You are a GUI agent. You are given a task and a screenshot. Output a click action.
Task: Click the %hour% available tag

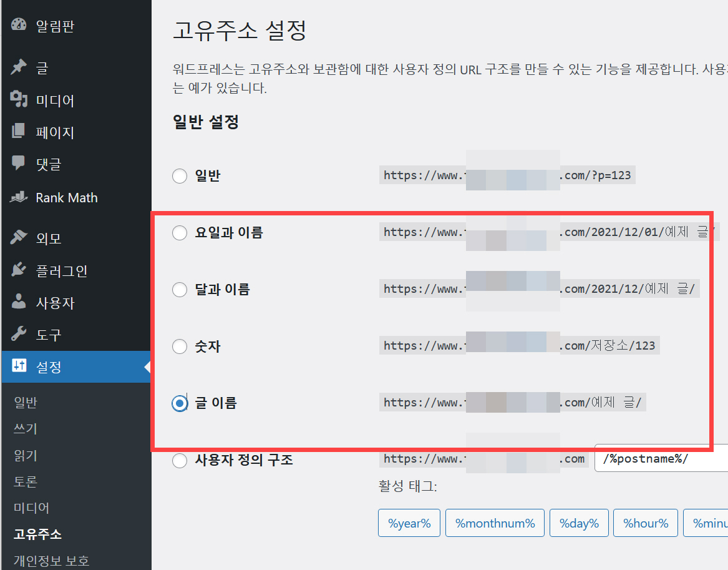[x=645, y=523]
